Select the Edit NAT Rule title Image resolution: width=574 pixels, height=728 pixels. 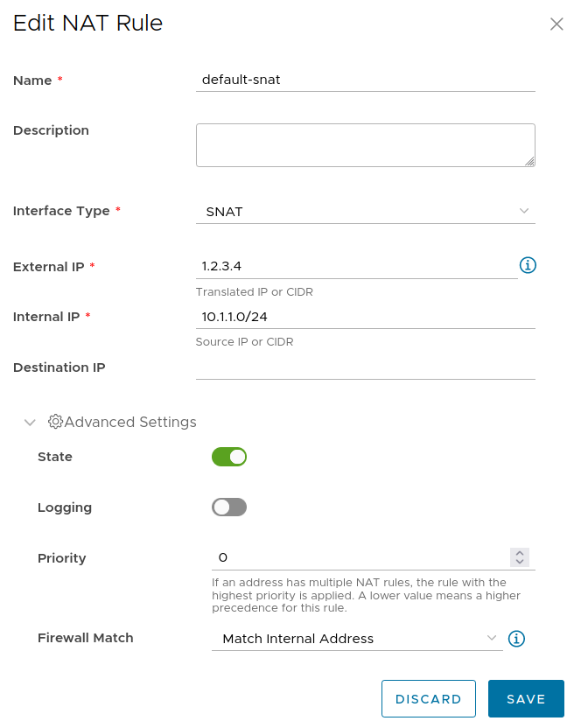click(87, 24)
